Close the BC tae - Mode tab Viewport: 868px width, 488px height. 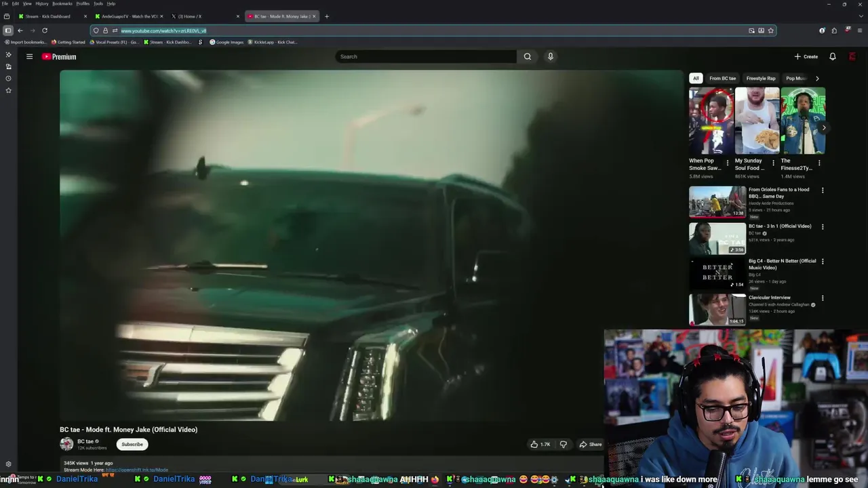pyautogui.click(x=313, y=16)
